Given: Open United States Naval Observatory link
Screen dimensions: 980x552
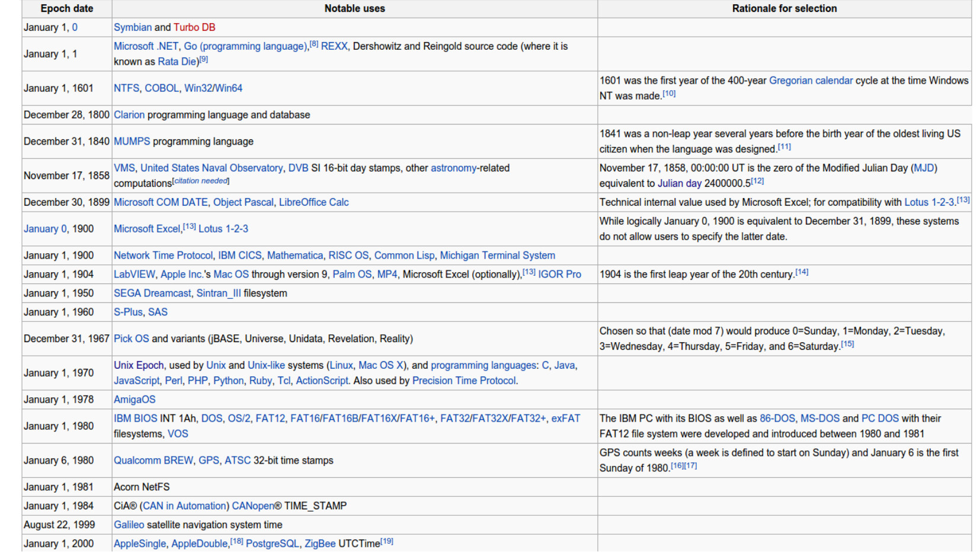Looking at the screenshot, I should coord(212,168).
